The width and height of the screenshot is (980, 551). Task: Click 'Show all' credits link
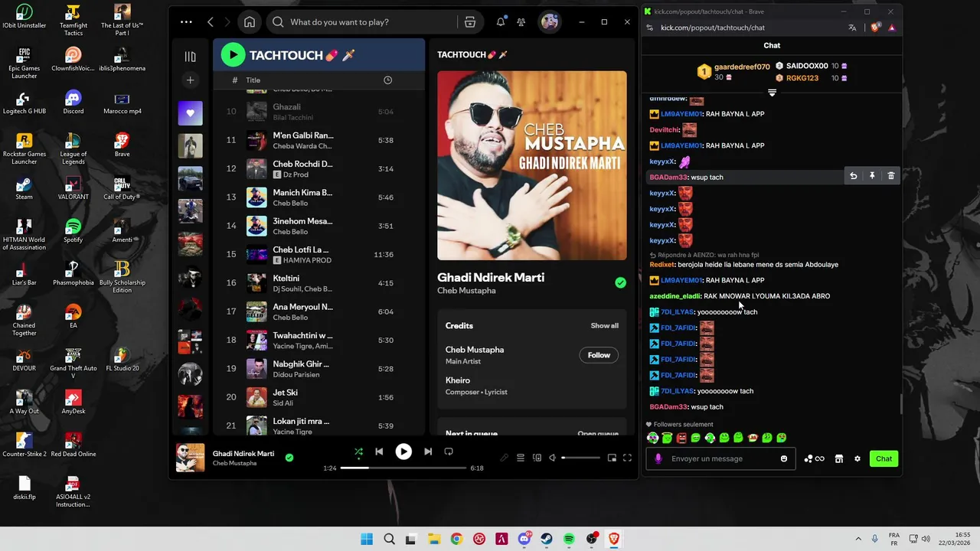[604, 326]
